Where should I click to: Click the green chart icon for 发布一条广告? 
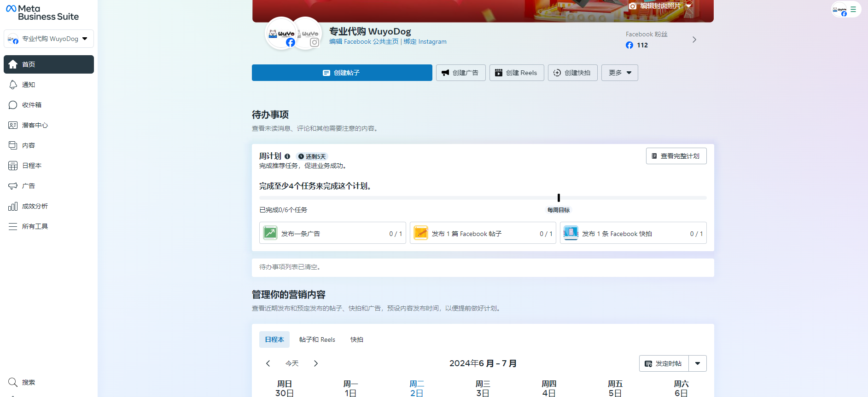pyautogui.click(x=270, y=233)
